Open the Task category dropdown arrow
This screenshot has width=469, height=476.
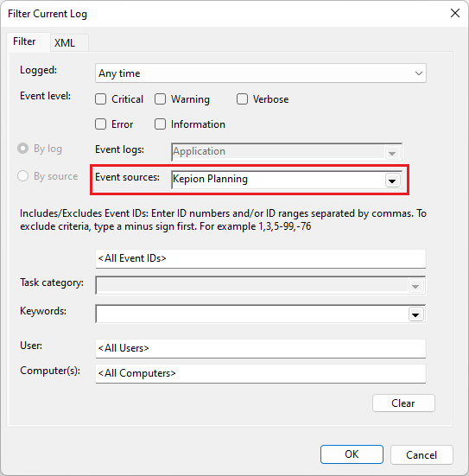pos(415,286)
